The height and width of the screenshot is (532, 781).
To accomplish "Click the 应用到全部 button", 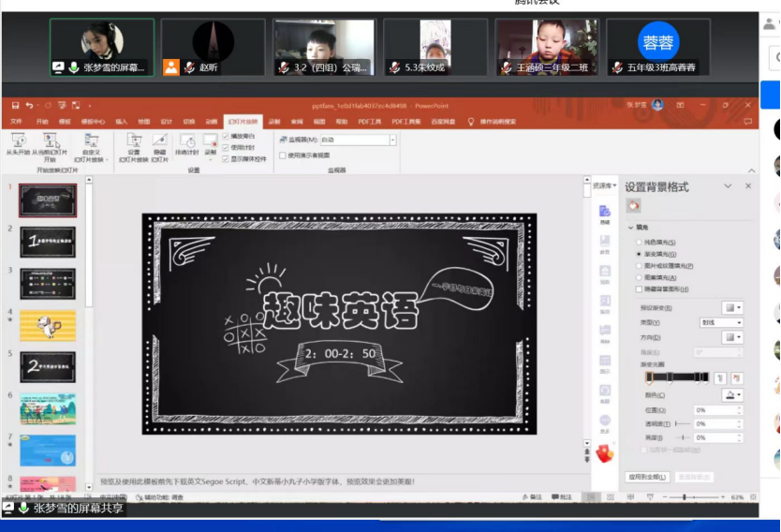I will (x=646, y=477).
